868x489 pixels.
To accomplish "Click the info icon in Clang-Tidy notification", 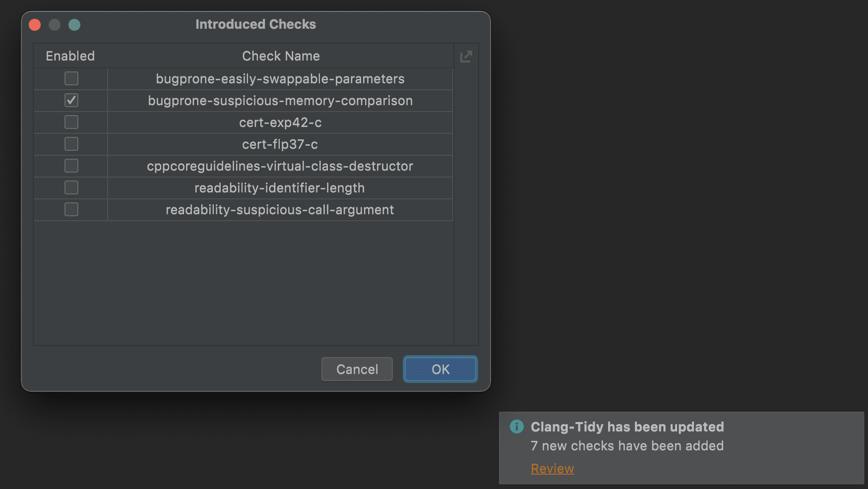I will pyautogui.click(x=516, y=427).
